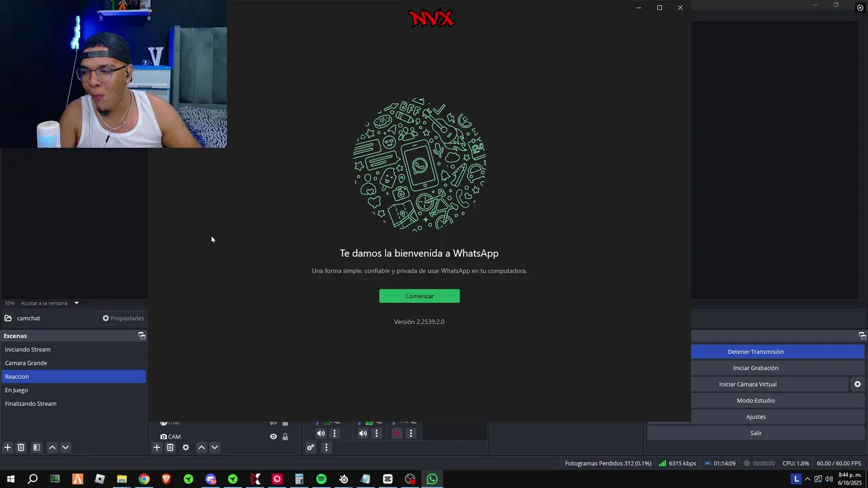Image resolution: width=868 pixels, height=488 pixels.
Task: Move selected source down
Action: pos(215,447)
